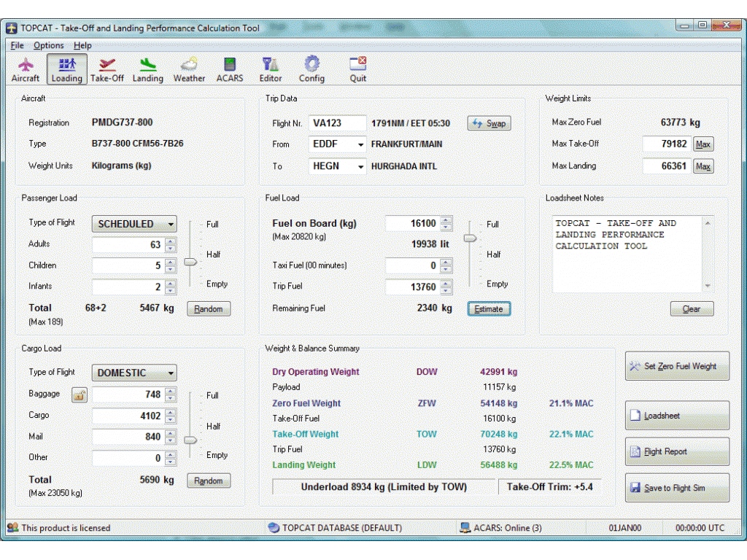Open cargo Type of Flight DOMESTIC dropdown
Screen dimensions: 747x560
(134, 373)
